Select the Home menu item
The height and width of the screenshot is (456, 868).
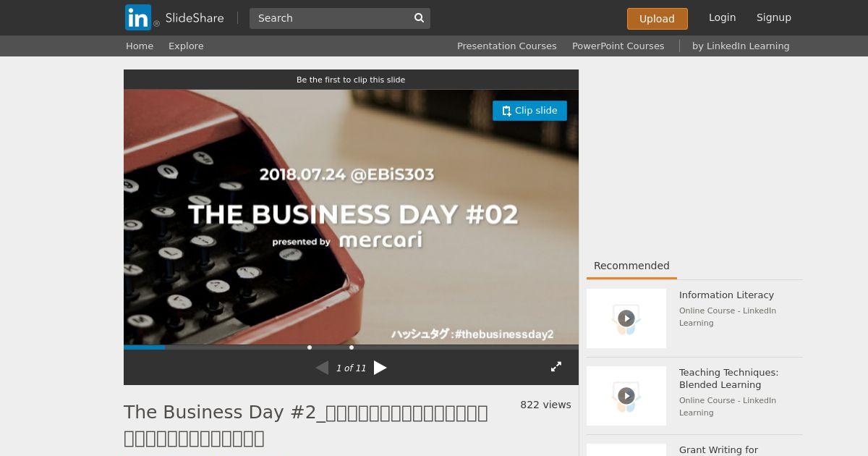point(140,46)
